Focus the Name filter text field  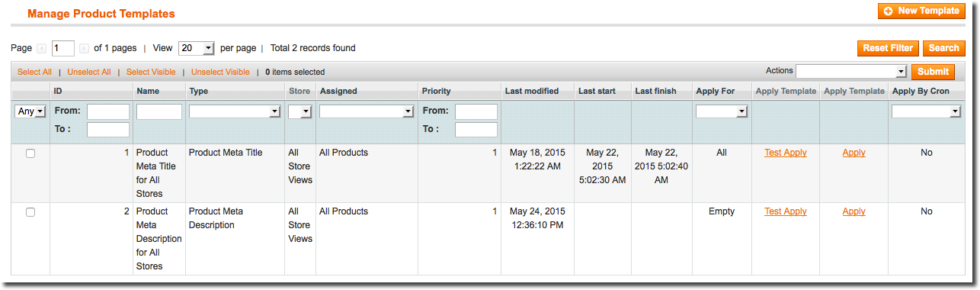coord(159,111)
